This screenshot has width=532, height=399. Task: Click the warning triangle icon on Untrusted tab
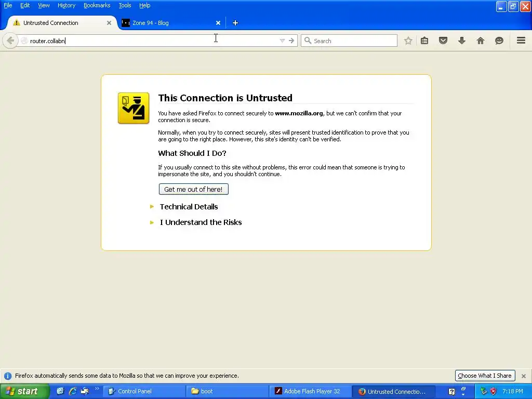(x=16, y=23)
